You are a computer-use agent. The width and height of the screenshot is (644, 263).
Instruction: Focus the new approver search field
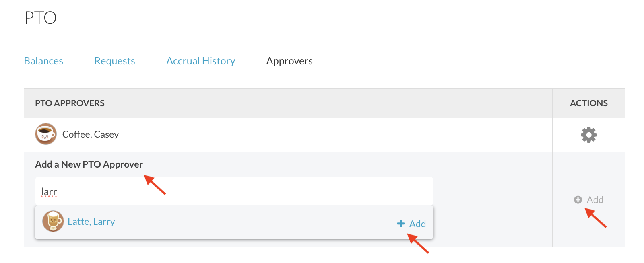233,191
